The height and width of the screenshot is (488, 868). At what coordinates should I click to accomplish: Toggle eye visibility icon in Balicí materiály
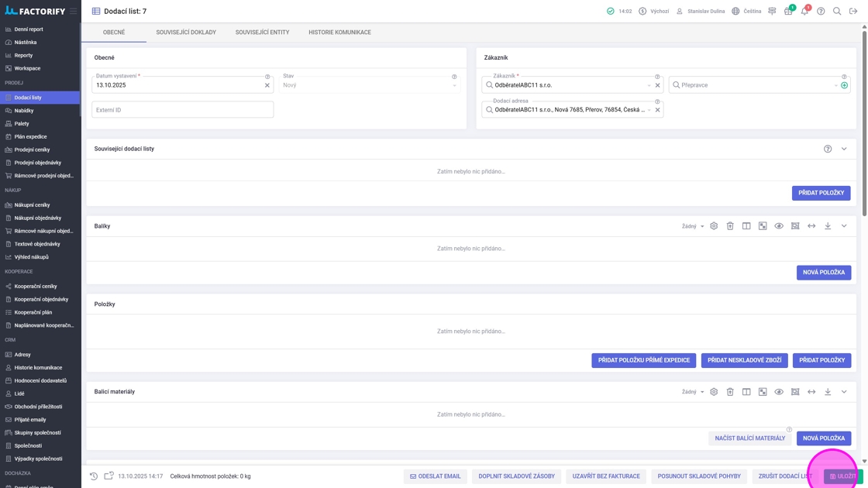point(779,392)
